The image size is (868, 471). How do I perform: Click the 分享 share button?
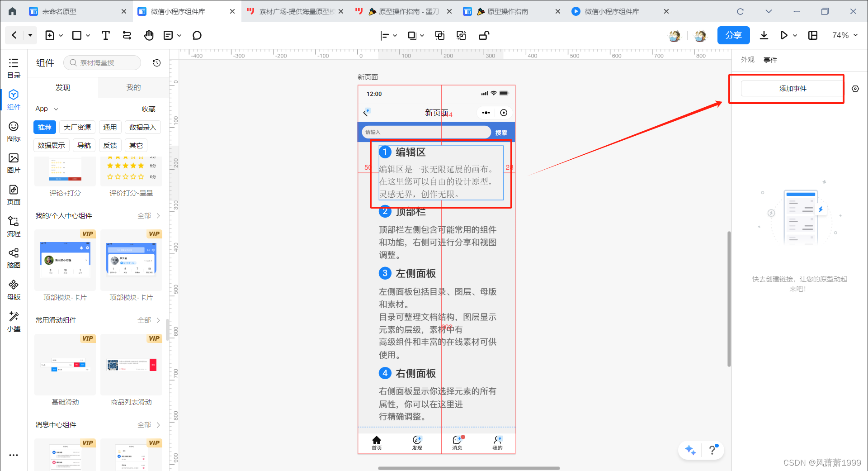pyautogui.click(x=733, y=35)
